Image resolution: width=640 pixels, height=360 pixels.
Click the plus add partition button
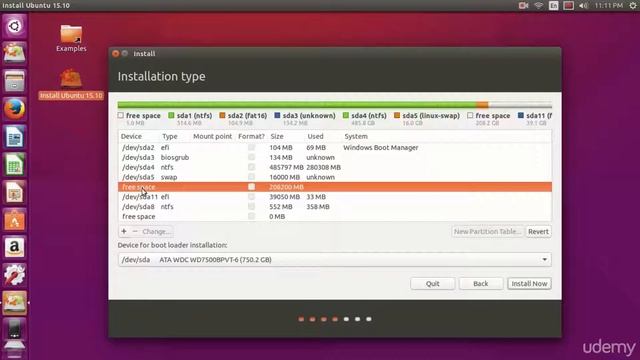point(124,231)
